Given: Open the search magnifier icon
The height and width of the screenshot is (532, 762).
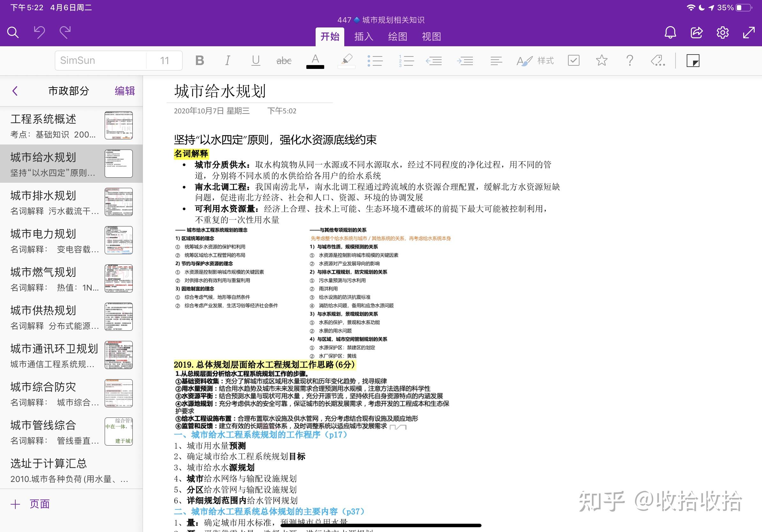Looking at the screenshot, I should [x=13, y=33].
